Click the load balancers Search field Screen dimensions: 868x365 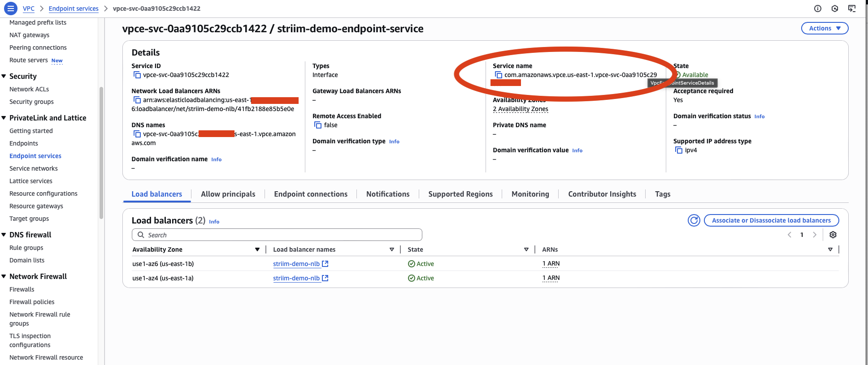[x=277, y=235]
